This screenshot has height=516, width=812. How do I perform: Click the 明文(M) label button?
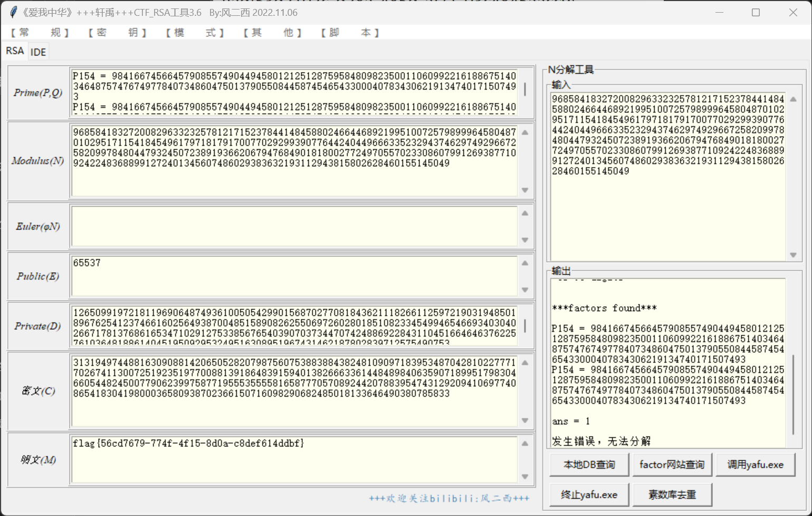38,460
